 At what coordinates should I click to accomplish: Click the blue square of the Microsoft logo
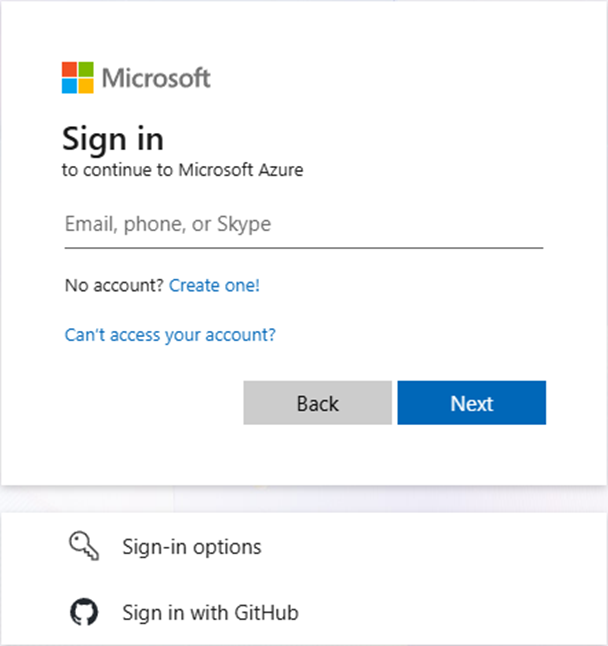tap(69, 85)
